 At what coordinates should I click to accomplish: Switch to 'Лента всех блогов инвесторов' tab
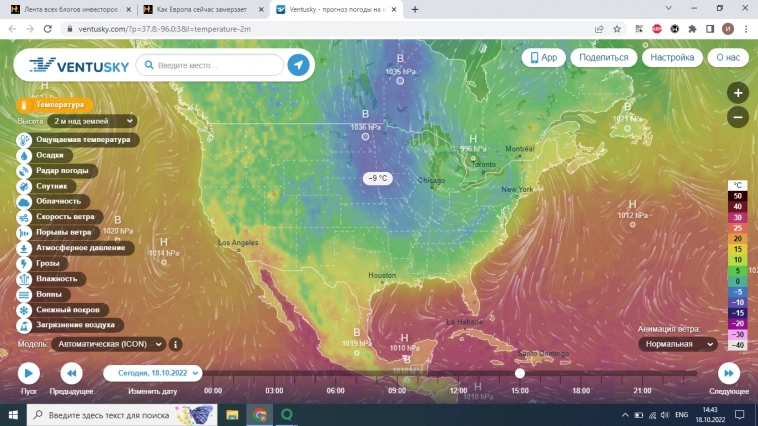(x=71, y=10)
